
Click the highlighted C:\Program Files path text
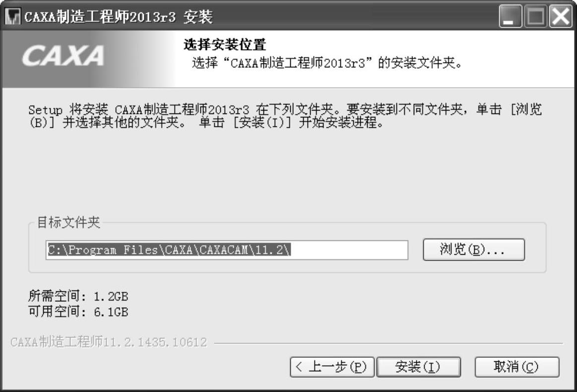[x=169, y=250]
